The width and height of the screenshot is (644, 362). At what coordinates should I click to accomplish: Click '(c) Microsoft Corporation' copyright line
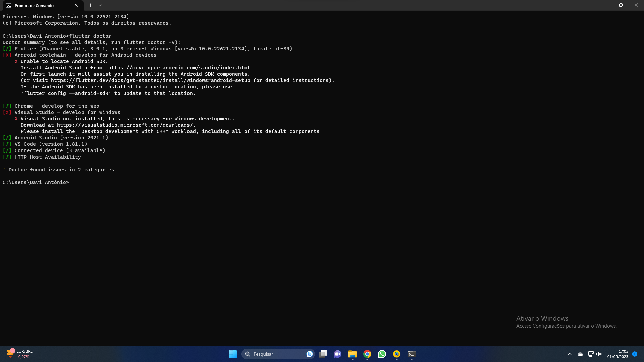[87, 23]
